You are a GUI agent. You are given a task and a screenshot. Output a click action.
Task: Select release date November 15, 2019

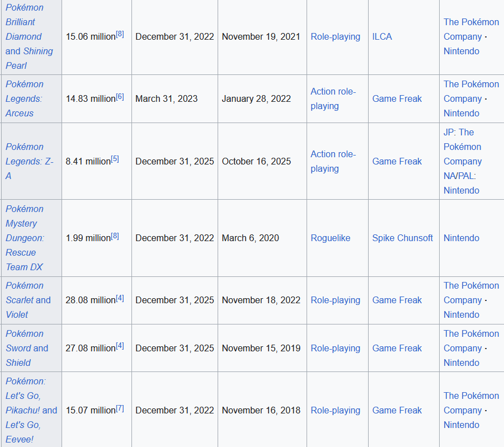point(261,348)
